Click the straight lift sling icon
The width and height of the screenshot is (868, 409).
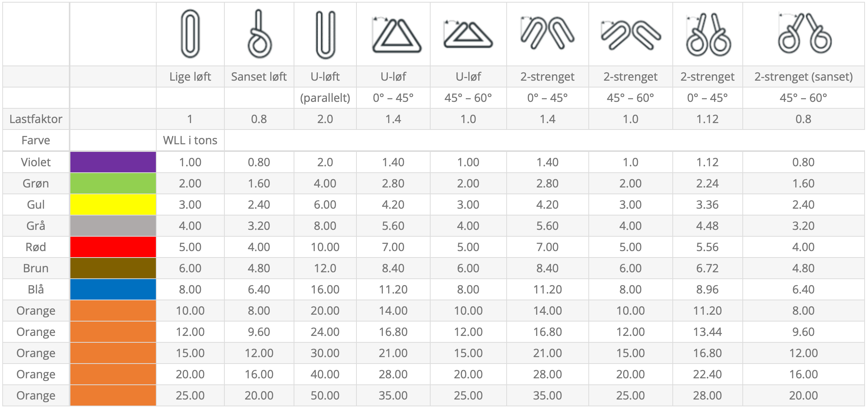click(x=190, y=34)
